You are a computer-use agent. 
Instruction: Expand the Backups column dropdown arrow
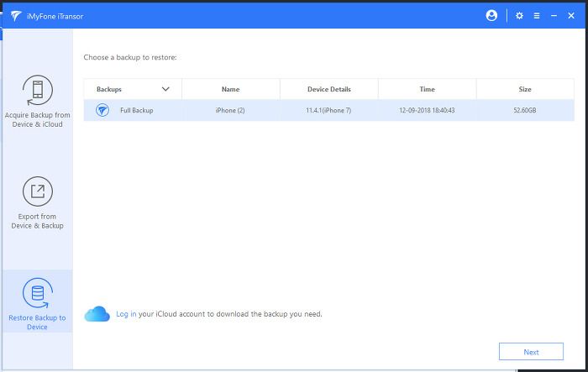click(165, 89)
